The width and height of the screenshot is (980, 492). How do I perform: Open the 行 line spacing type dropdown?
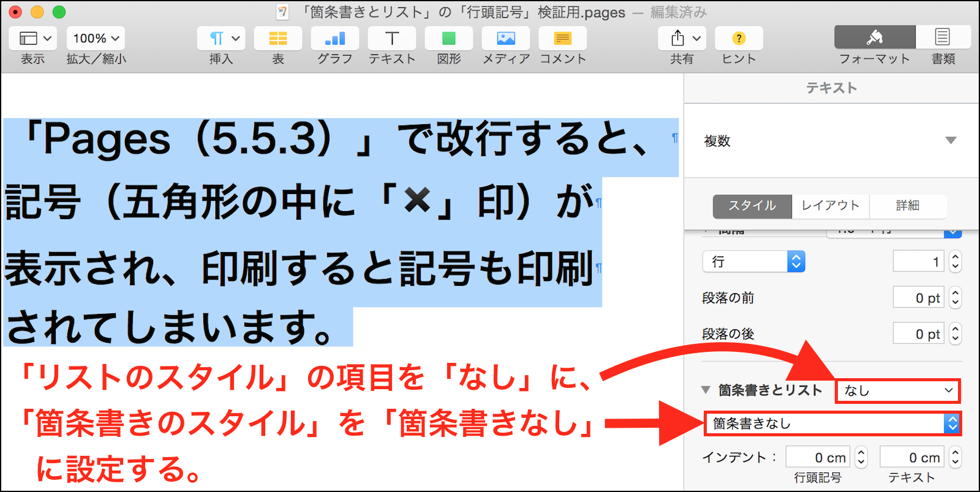point(753,262)
